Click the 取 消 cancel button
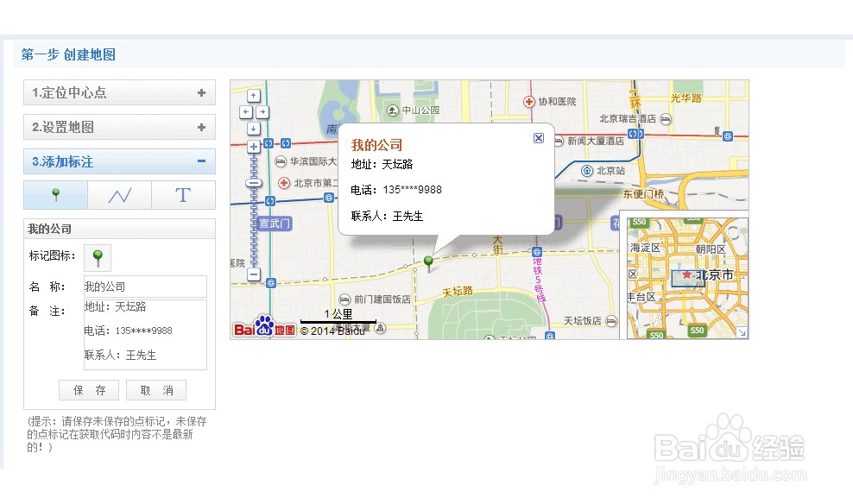 (x=156, y=390)
